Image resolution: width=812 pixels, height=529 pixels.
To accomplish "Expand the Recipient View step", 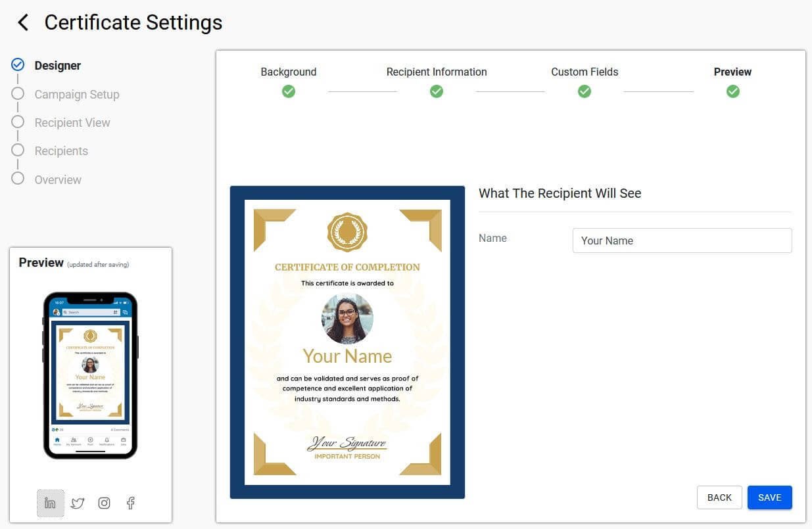I will click(x=18, y=122).
